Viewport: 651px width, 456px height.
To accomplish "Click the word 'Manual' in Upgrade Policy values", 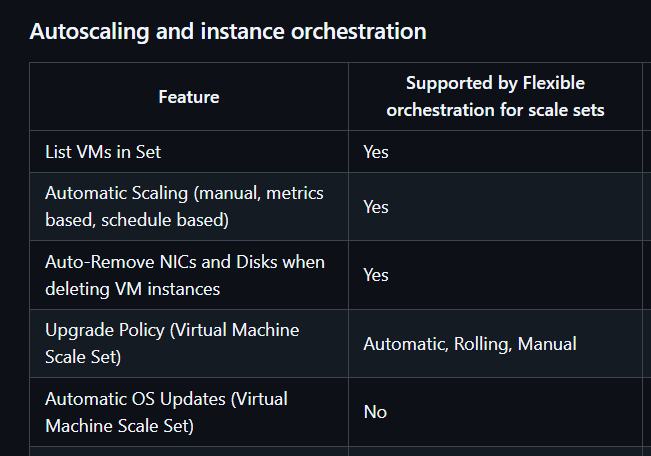I will [x=551, y=343].
